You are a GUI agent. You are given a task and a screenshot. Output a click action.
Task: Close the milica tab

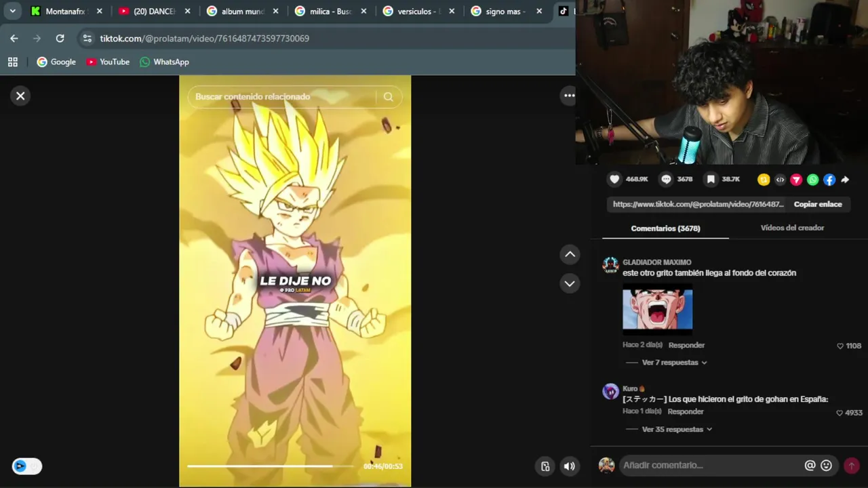tap(364, 12)
